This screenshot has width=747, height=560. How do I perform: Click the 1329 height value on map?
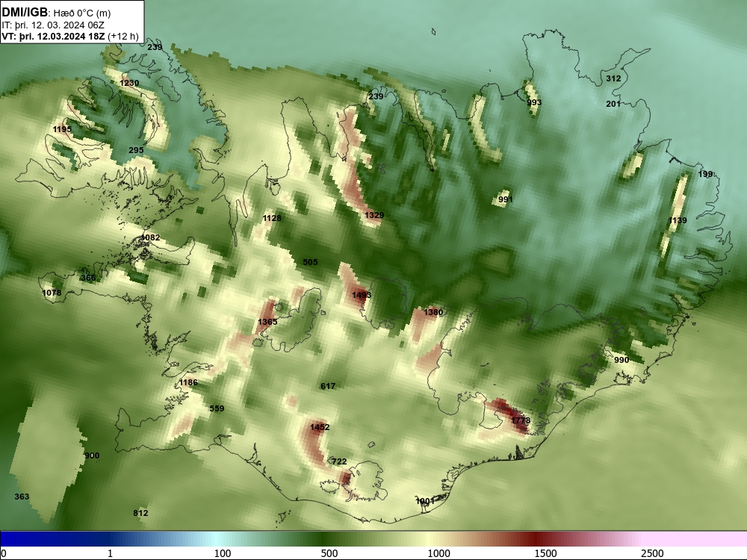(374, 215)
